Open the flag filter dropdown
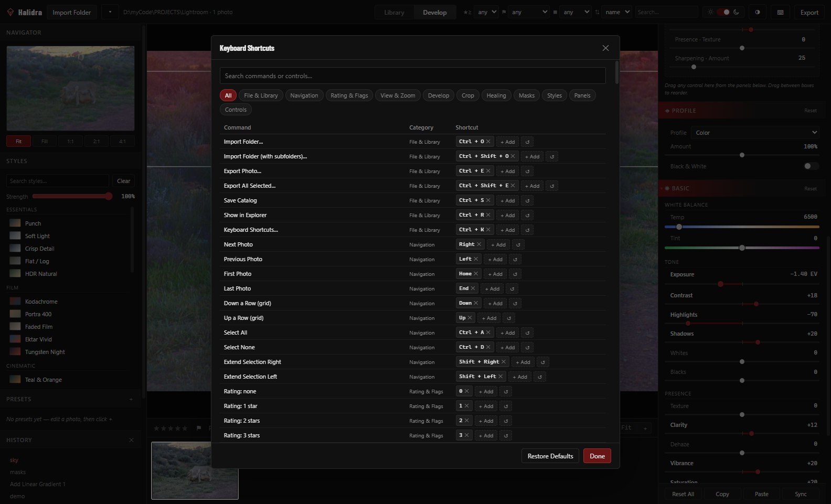The image size is (831, 504). click(x=529, y=12)
